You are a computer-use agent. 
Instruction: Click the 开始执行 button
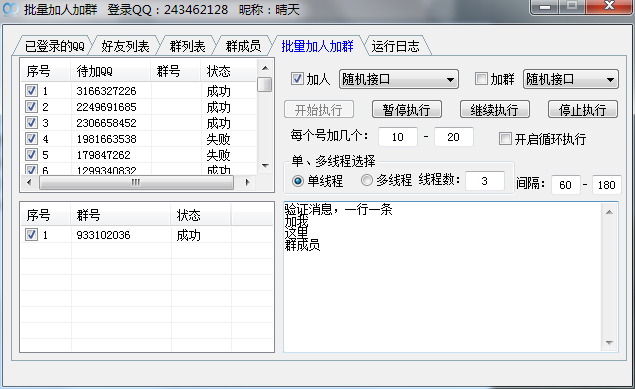319,109
